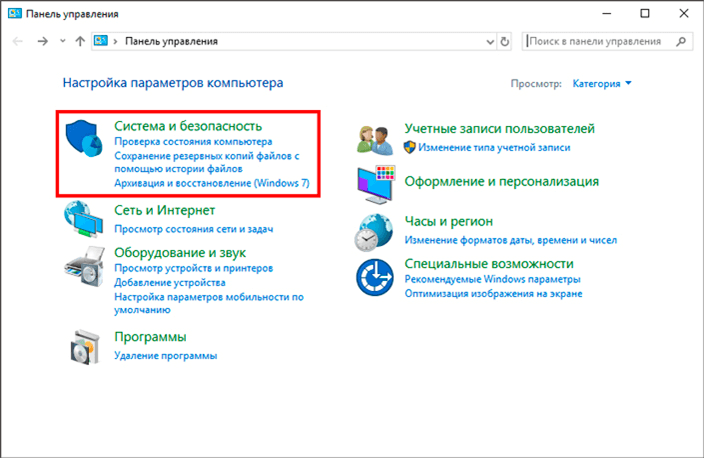Click the Панель управления breadcrumb in address bar

(x=171, y=41)
